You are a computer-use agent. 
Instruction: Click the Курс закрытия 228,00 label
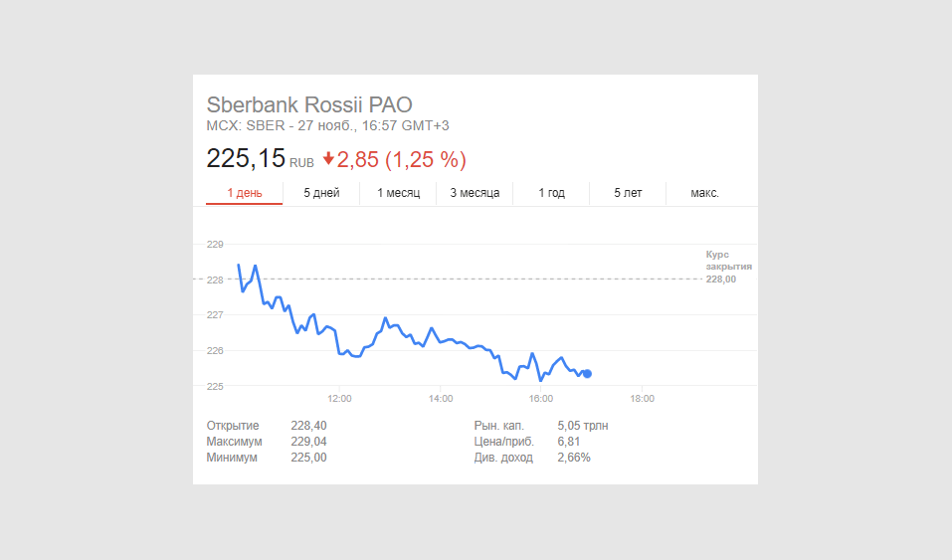click(727, 267)
